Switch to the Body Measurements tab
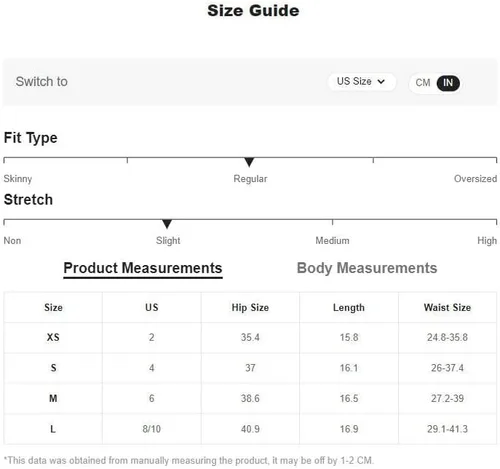Viewport: 500px width, 469px height. [367, 268]
